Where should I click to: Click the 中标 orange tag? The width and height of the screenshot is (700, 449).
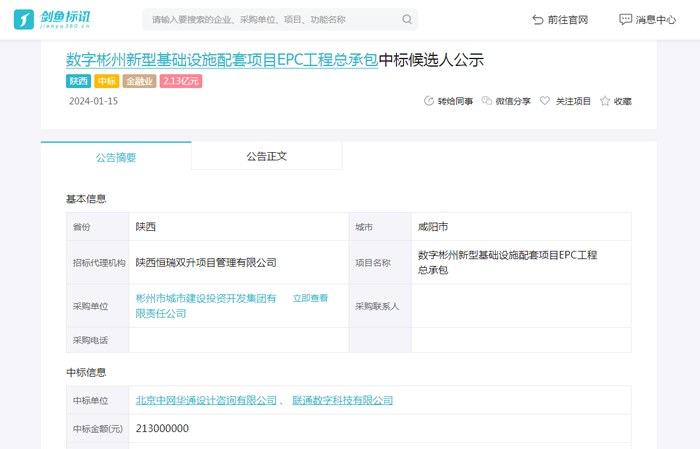(107, 81)
